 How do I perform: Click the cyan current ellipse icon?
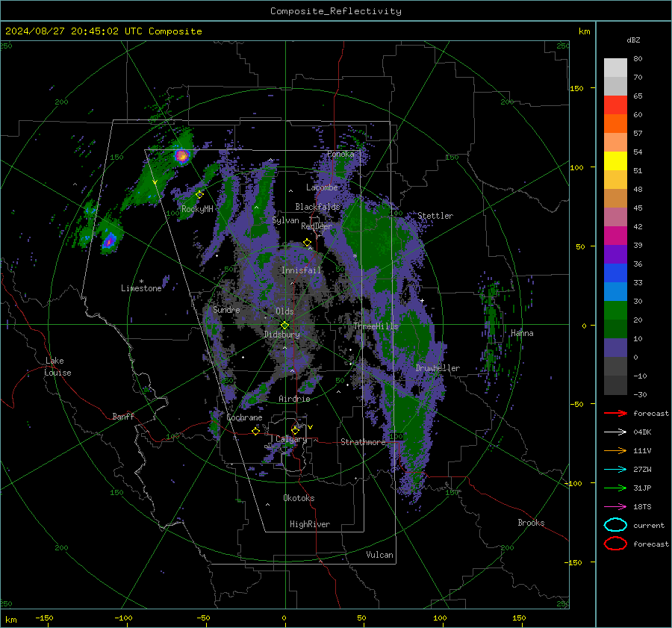click(615, 525)
